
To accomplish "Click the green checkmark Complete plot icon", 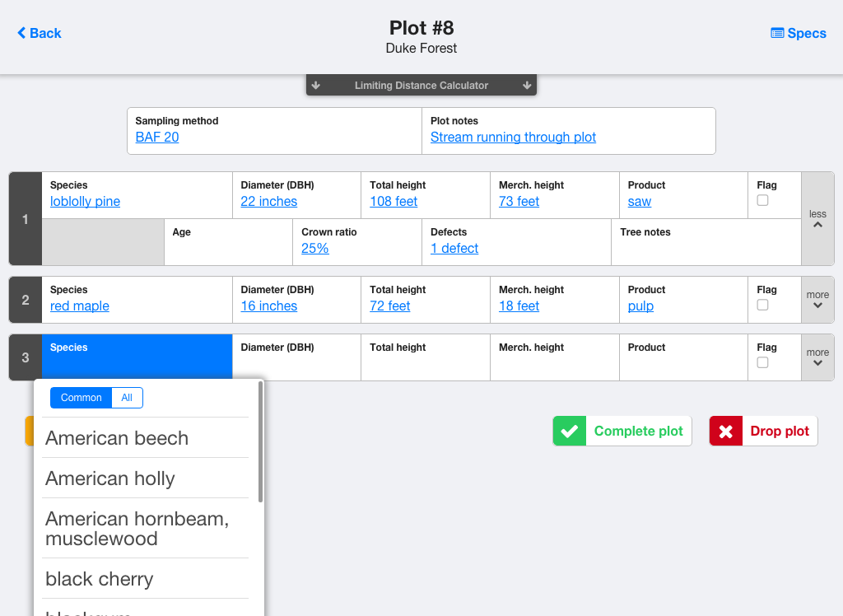I will click(x=569, y=432).
